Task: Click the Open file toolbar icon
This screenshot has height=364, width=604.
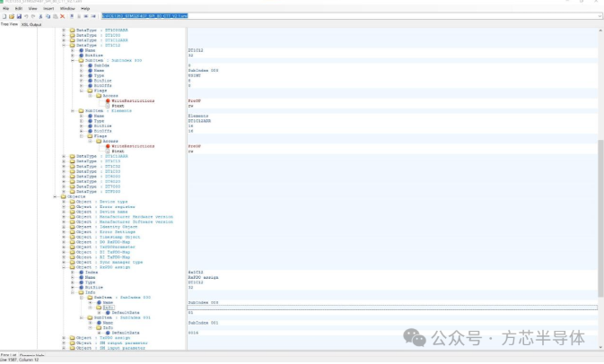Action: click(12, 16)
